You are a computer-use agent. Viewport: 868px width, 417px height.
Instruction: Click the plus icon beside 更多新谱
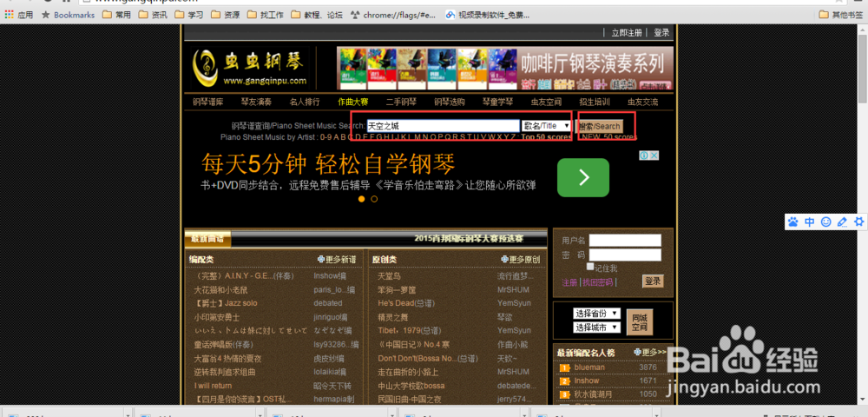click(321, 259)
